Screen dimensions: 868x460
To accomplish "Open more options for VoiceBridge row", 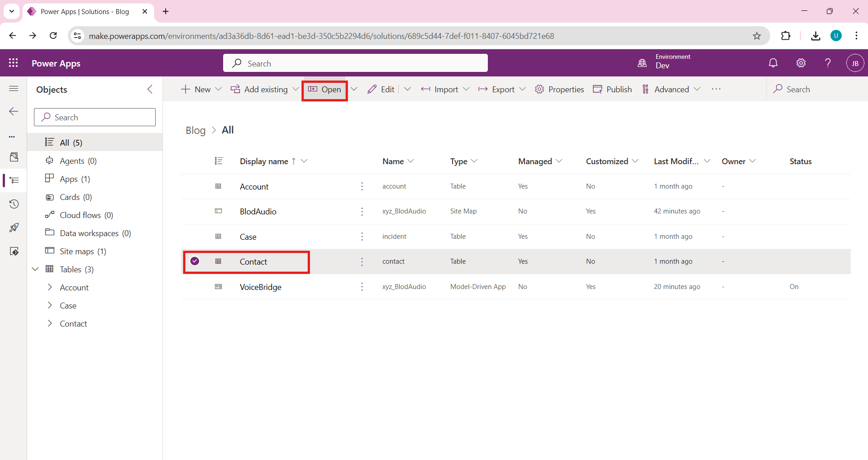I will tap(362, 287).
